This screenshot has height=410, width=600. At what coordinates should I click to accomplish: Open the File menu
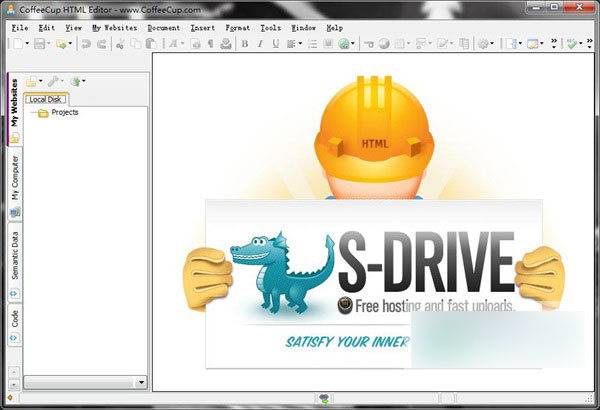click(x=20, y=28)
